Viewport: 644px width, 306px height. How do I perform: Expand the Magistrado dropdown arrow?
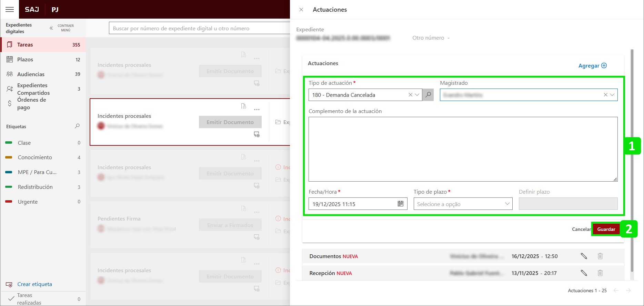[x=612, y=95]
